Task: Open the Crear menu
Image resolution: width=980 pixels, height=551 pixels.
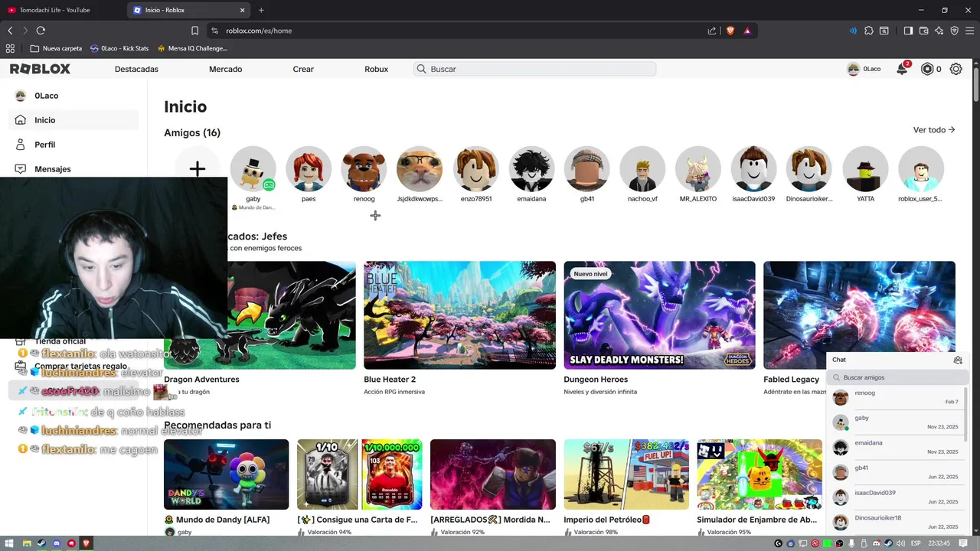Action: pyautogui.click(x=303, y=69)
